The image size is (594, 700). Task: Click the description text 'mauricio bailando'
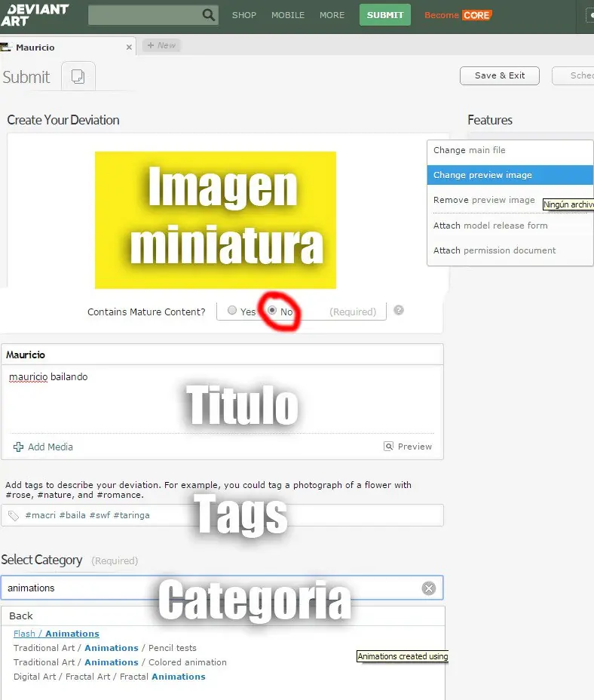[48, 377]
